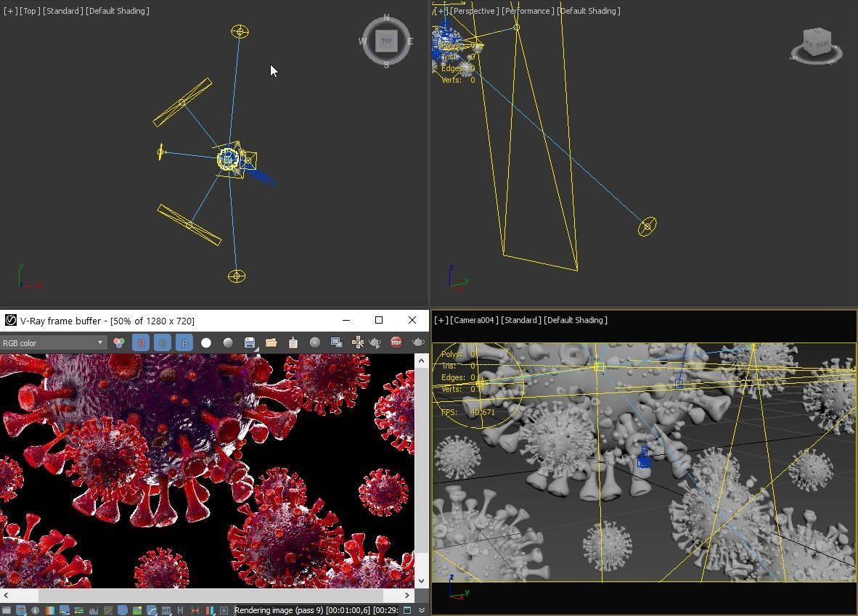Maximize the V-Ray frame buffer window
Screen dimensions: 858x616
click(x=379, y=320)
